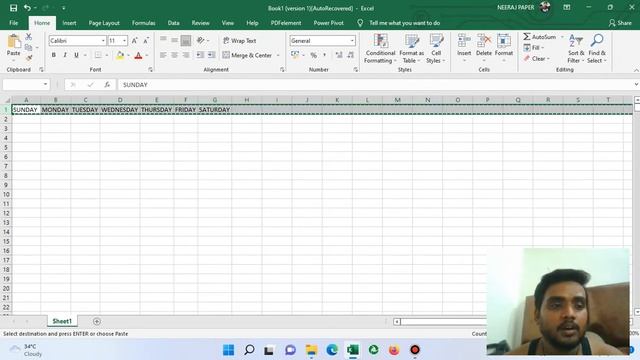Open Microsoft Edge from taskbar
The image size is (640, 360).
[x=332, y=350]
